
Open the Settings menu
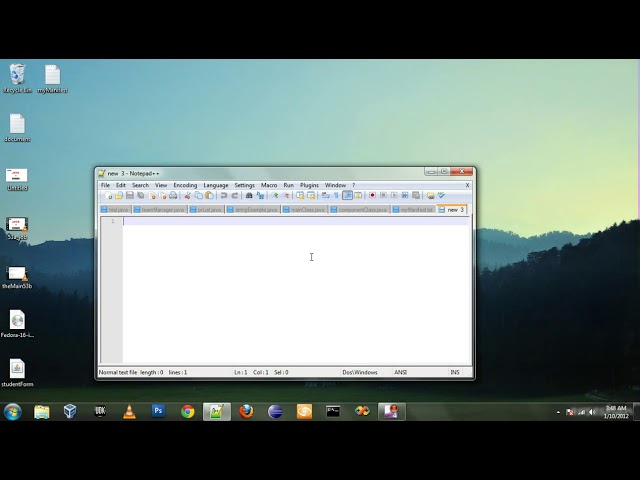tap(244, 185)
